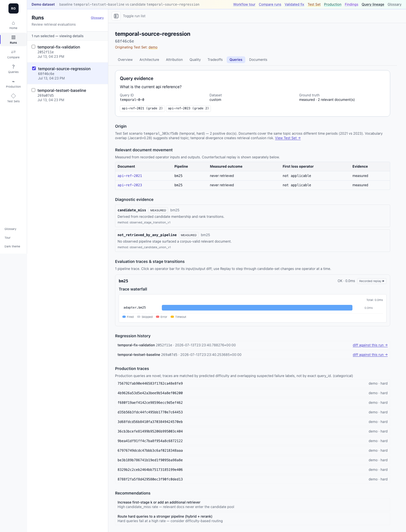
Task: Open Production top link
Action: coord(333,5)
